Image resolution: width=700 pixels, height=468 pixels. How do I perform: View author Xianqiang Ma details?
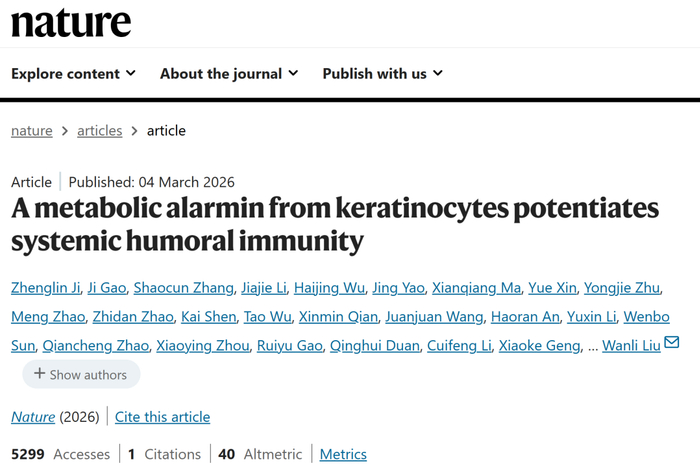point(476,288)
